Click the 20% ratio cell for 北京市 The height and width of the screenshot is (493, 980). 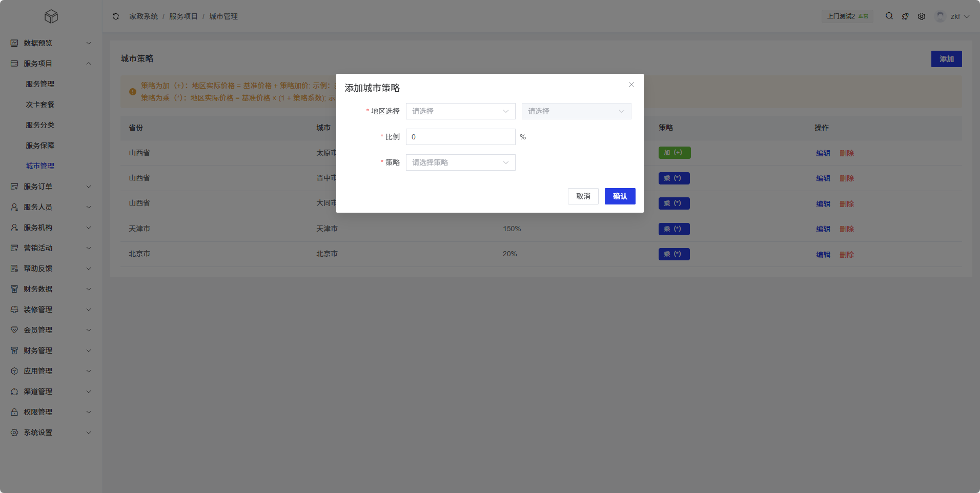click(x=509, y=254)
